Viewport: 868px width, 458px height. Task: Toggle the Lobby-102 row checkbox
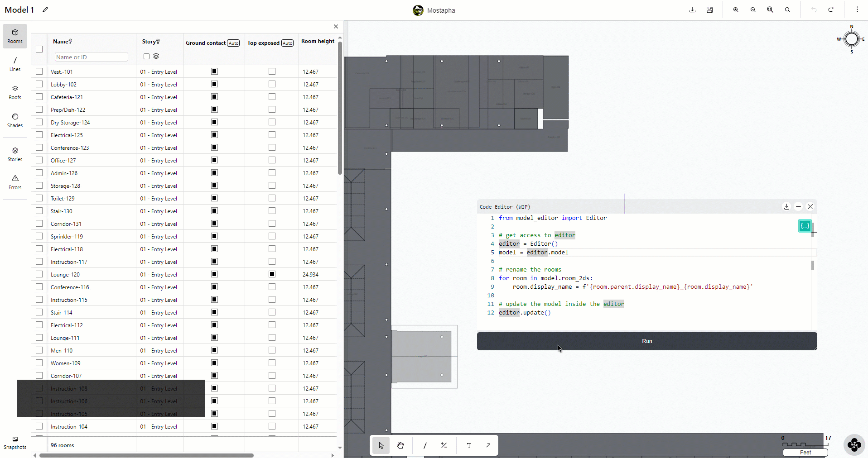(39, 84)
